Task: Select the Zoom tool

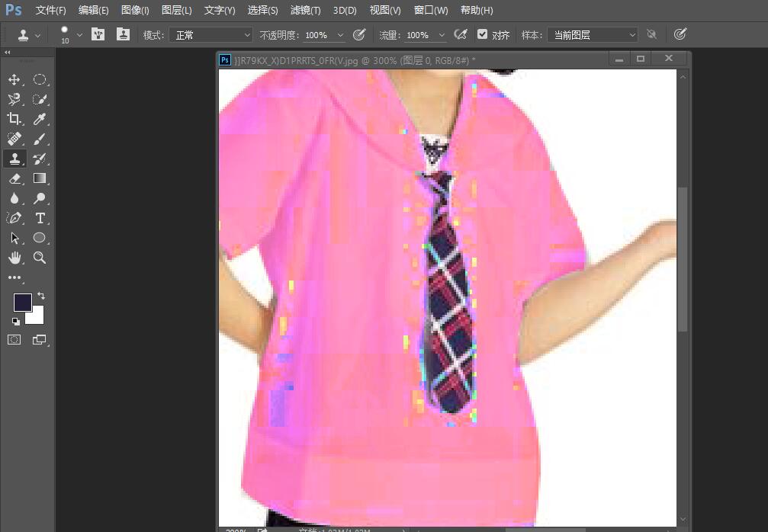Action: coord(40,258)
